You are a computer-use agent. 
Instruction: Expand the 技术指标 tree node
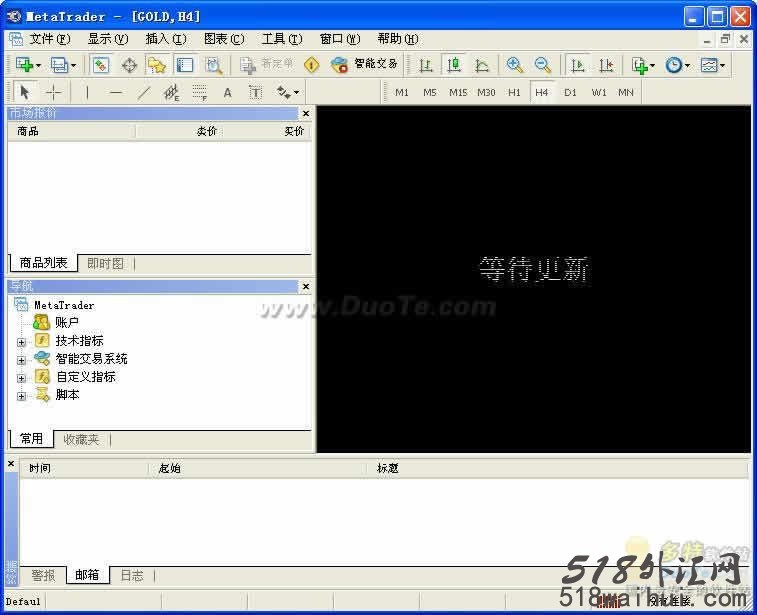21,342
